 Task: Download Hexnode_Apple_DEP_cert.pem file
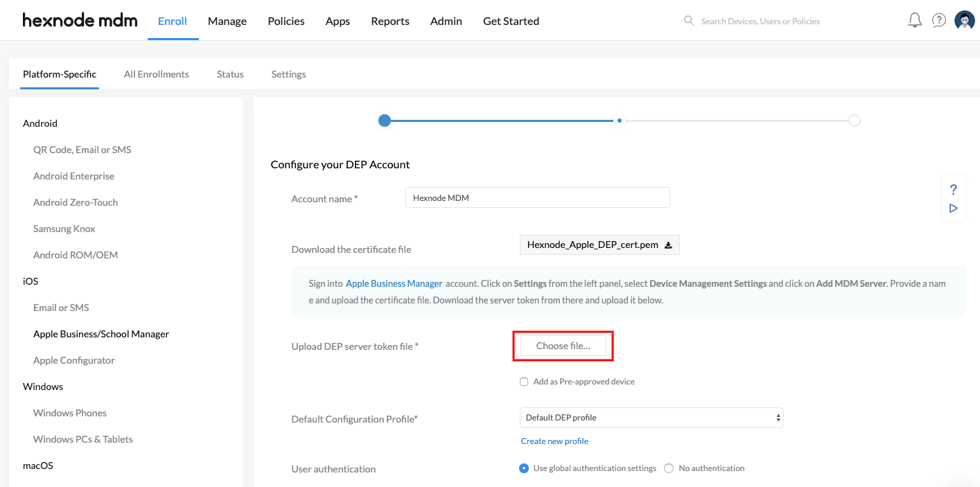point(600,245)
